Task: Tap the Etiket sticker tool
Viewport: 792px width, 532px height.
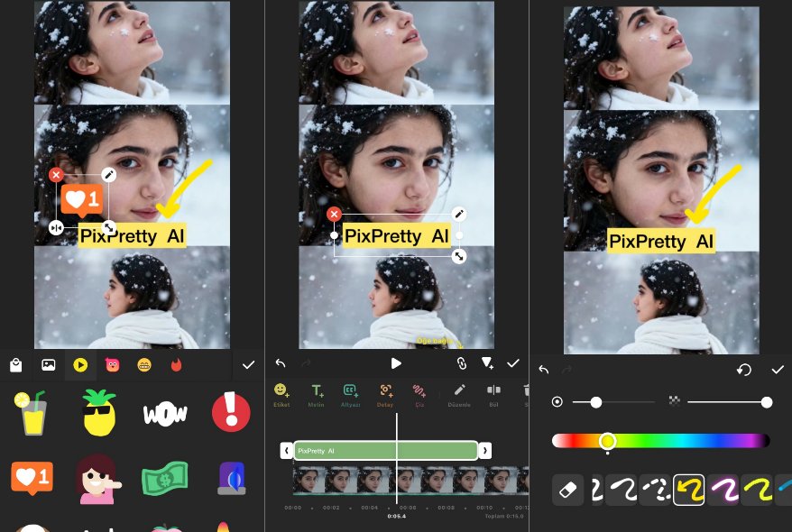Action: click(x=281, y=394)
